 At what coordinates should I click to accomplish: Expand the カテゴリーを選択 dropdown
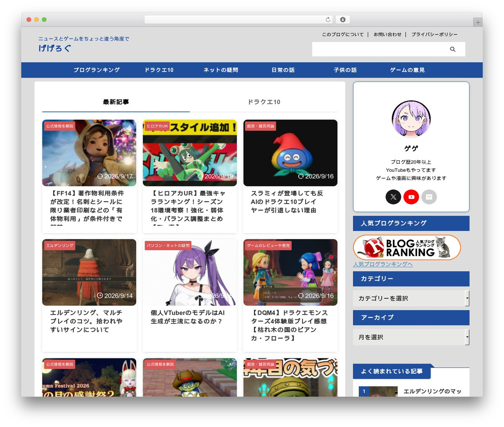411,298
